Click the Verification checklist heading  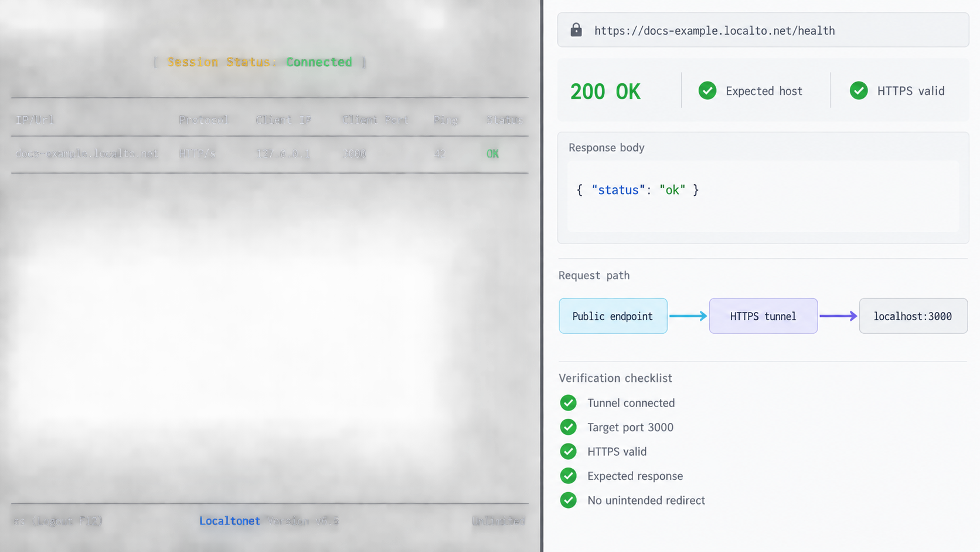coord(615,378)
